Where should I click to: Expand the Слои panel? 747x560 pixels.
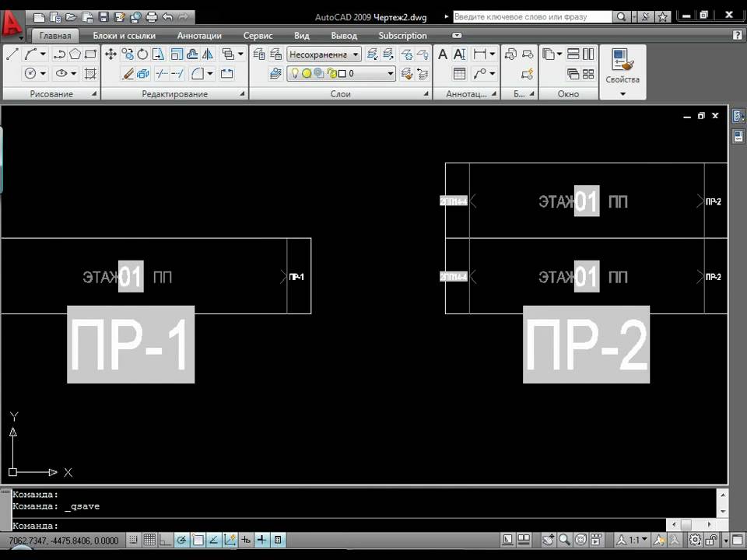point(426,94)
